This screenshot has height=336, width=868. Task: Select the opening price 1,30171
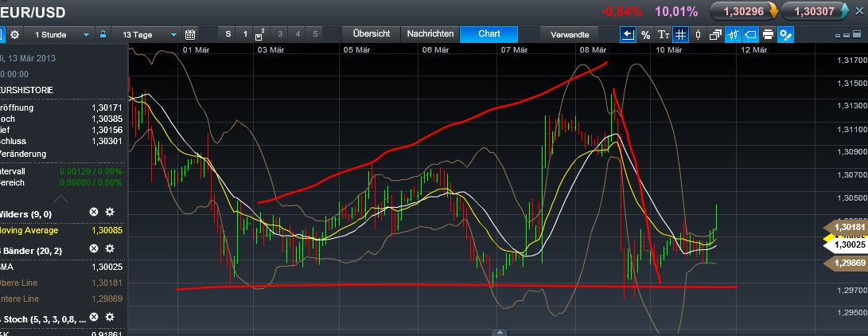107,107
